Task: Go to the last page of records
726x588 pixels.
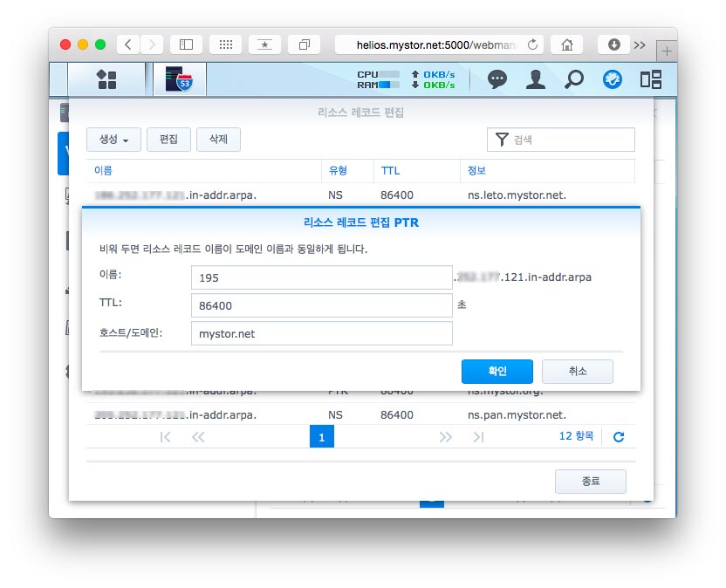Action: 477,437
